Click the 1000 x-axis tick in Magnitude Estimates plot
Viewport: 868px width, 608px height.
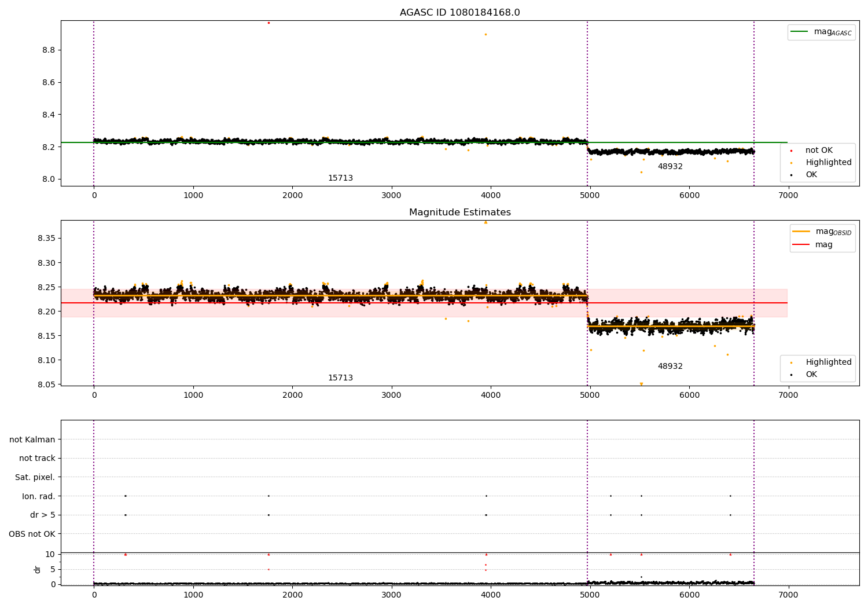(193, 395)
